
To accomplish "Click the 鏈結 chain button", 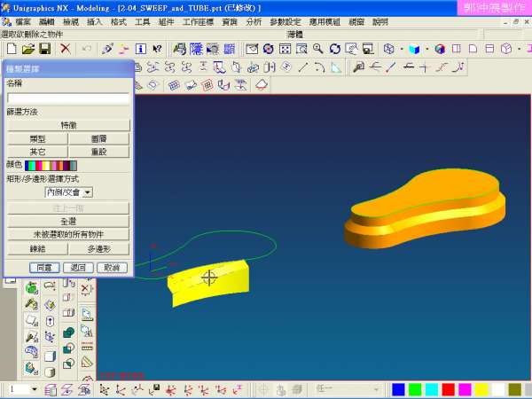I will pos(37,249).
